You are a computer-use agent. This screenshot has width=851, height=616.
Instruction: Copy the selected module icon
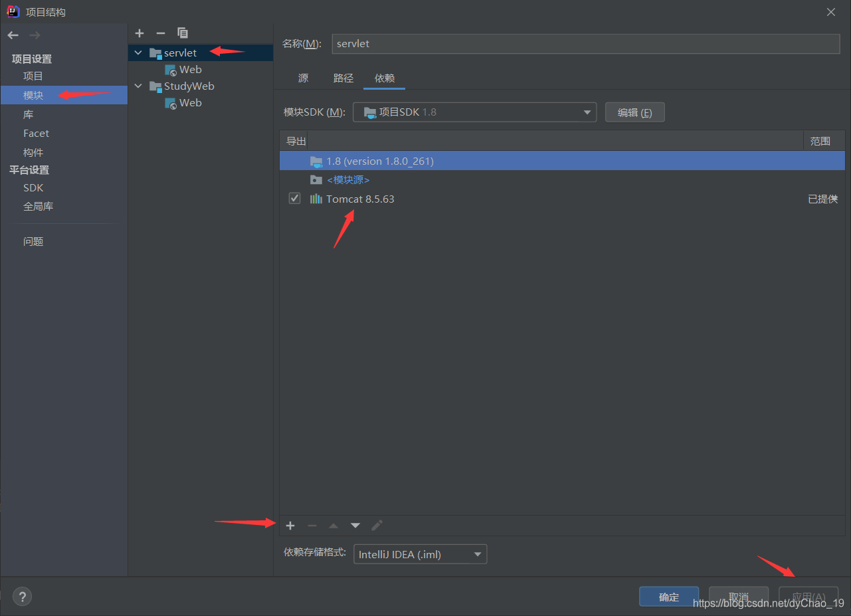click(x=183, y=33)
